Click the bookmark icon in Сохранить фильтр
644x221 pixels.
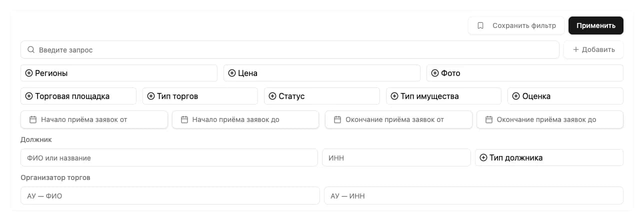480,25
